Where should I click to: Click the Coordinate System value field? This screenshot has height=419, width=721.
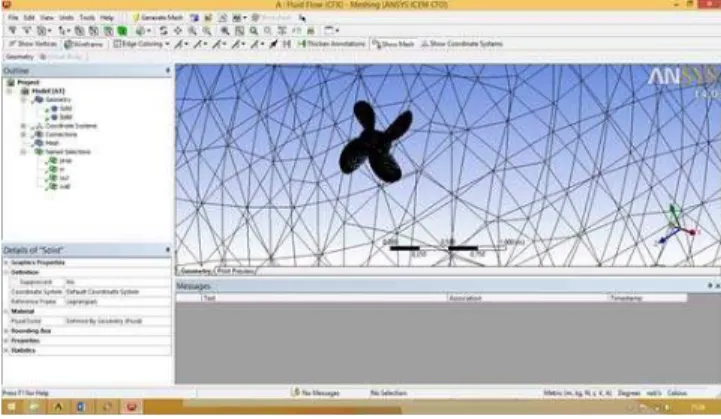pos(117,292)
